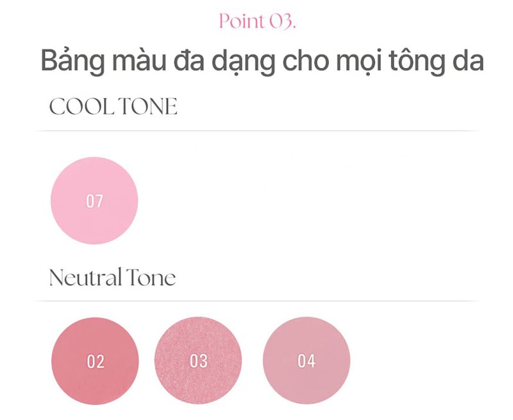The width and height of the screenshot is (513, 420).
Task: Click the pink "Point 03." label
Action: (x=256, y=21)
